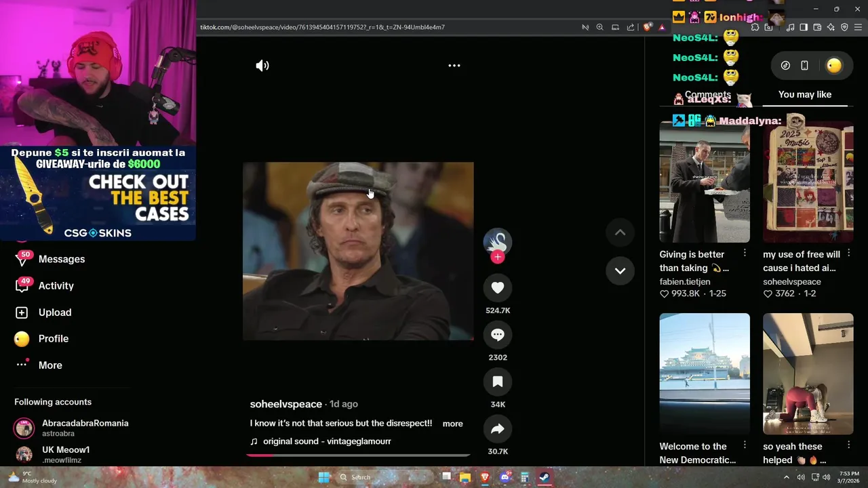Click the TikTok coin icon in top pill
The width and height of the screenshot is (868, 488).
785,66
